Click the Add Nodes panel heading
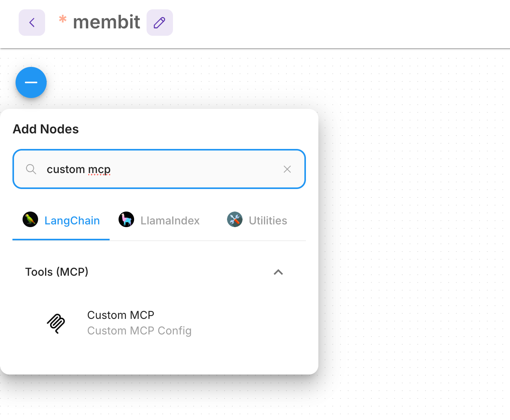This screenshot has width=510, height=420. [x=45, y=129]
